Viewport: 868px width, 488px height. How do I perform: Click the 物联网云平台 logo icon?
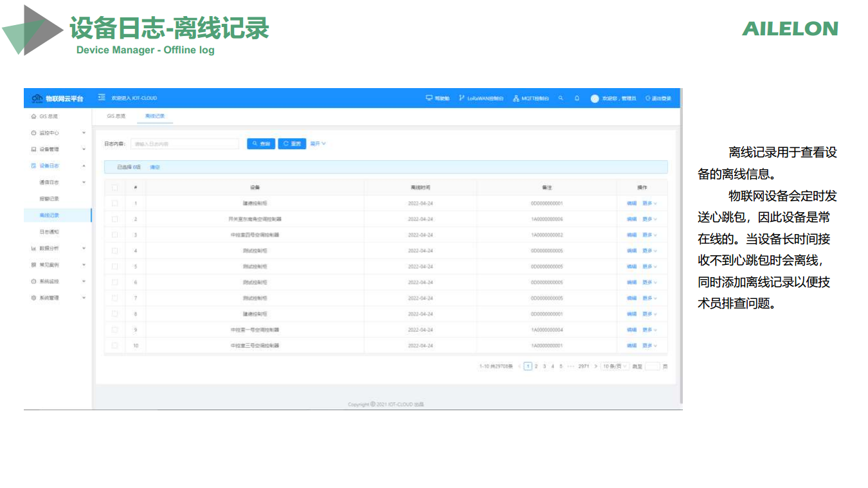coord(37,98)
